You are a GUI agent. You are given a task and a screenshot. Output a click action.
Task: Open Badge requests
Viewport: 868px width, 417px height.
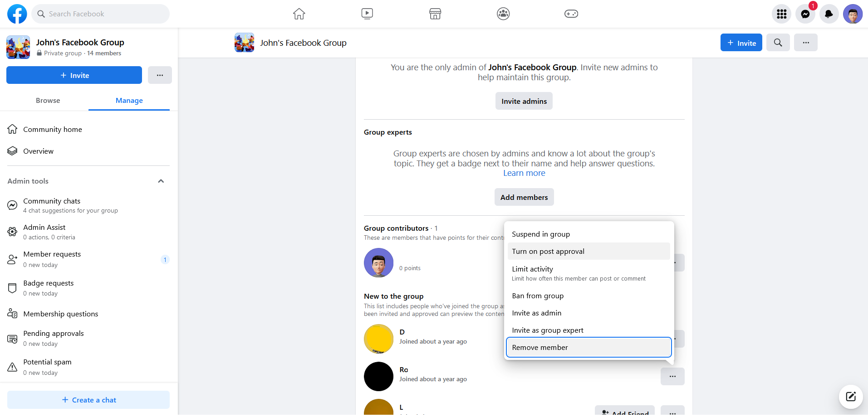pyautogui.click(x=88, y=288)
